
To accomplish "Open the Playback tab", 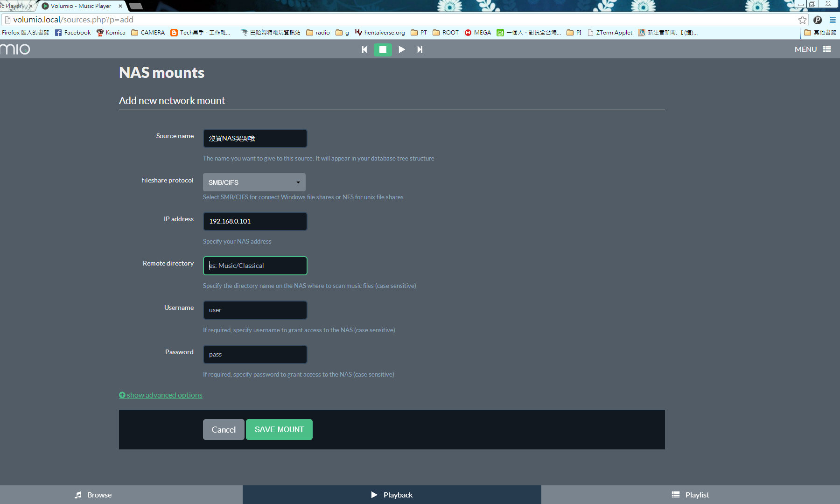I will (392, 495).
